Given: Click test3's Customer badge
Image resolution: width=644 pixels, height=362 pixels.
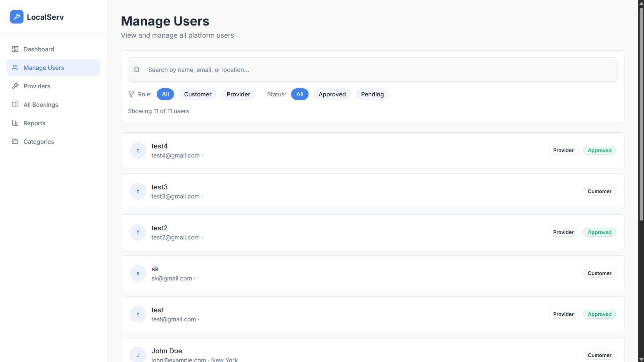Looking at the screenshot, I should 600,191.
